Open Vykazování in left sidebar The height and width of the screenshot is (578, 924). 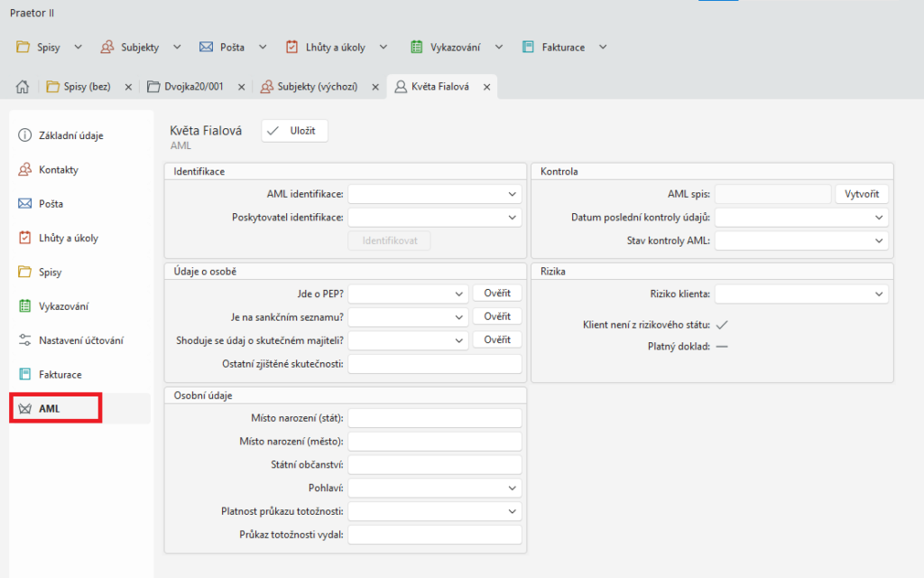63,306
